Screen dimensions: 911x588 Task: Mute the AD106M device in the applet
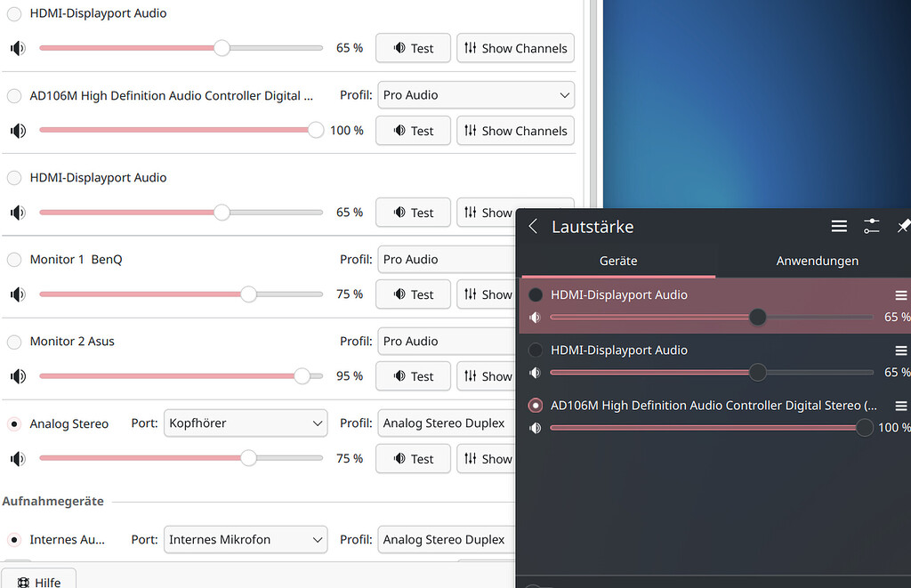(x=535, y=427)
